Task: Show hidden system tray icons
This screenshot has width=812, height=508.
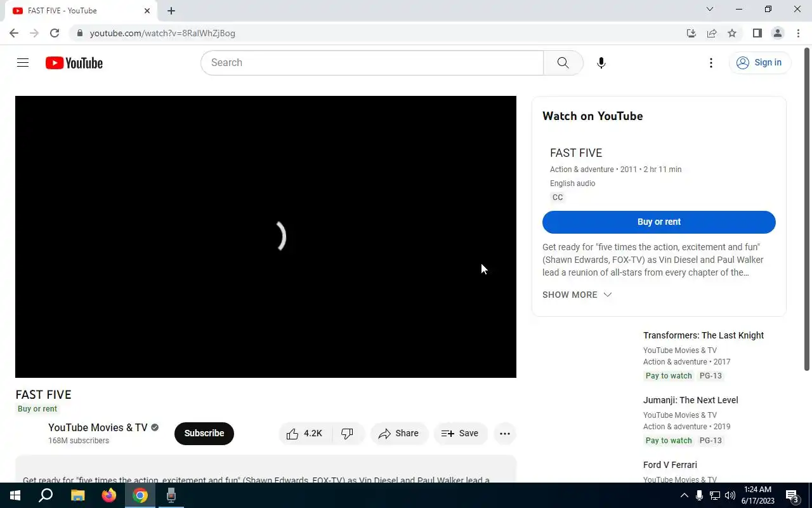Action: (684, 495)
